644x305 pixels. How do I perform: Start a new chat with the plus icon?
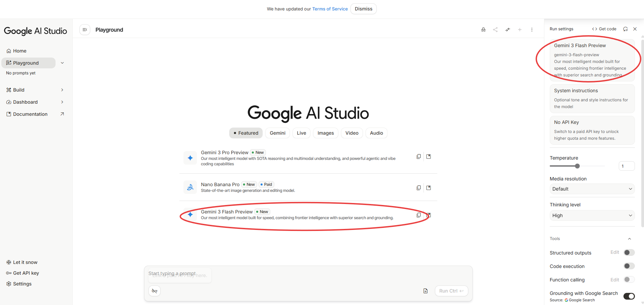pos(520,30)
